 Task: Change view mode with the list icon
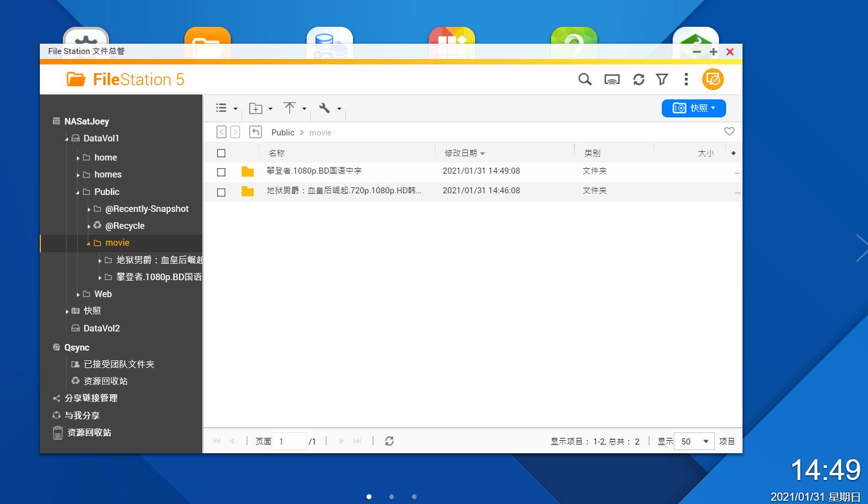tap(221, 108)
